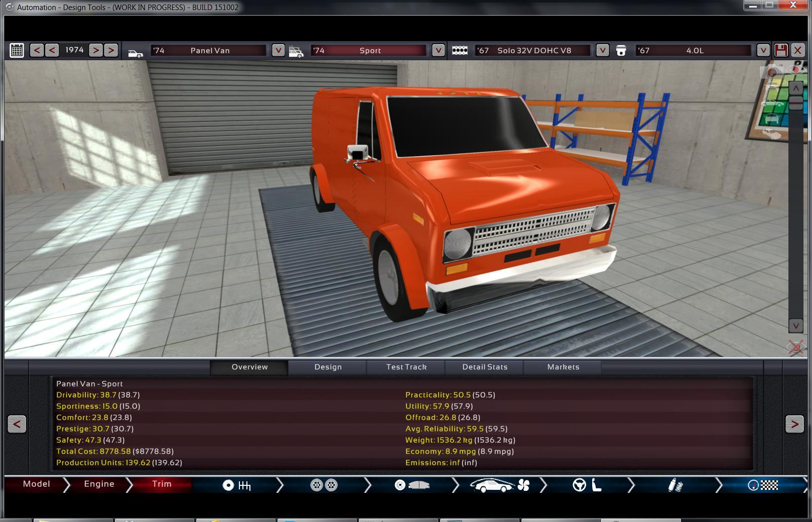Open the steering wheel and seat interior step

(x=587, y=485)
